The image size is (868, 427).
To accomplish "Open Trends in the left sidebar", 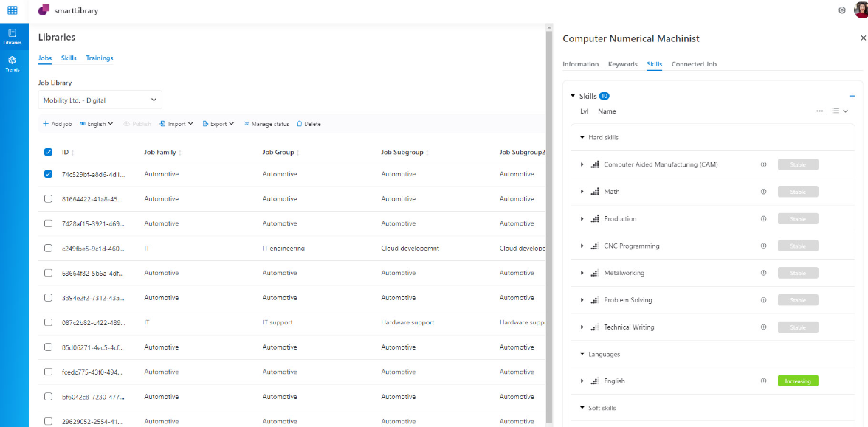I will pos(13,63).
